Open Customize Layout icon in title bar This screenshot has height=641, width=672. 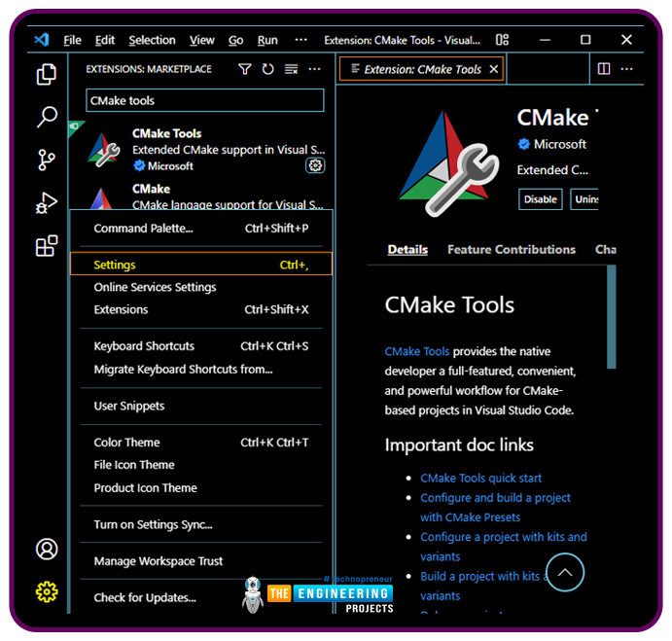point(502,40)
